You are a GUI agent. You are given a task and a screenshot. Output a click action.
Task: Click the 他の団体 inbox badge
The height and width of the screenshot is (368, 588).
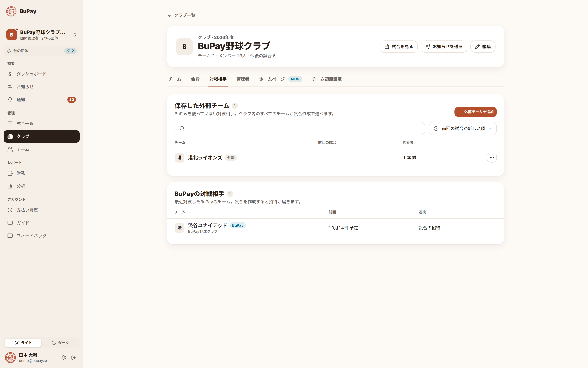[x=70, y=51]
